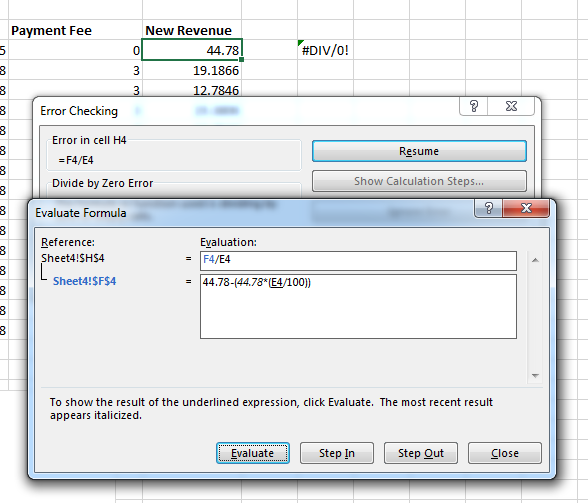This screenshot has width=588, height=503.
Task: Click the F4/E4 evaluation box
Action: click(x=358, y=261)
